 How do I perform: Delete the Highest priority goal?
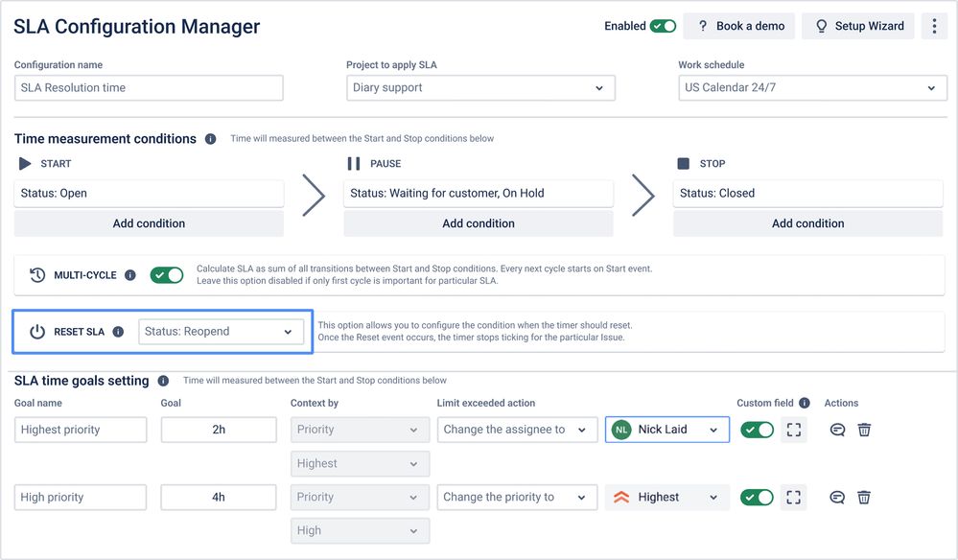tap(864, 430)
